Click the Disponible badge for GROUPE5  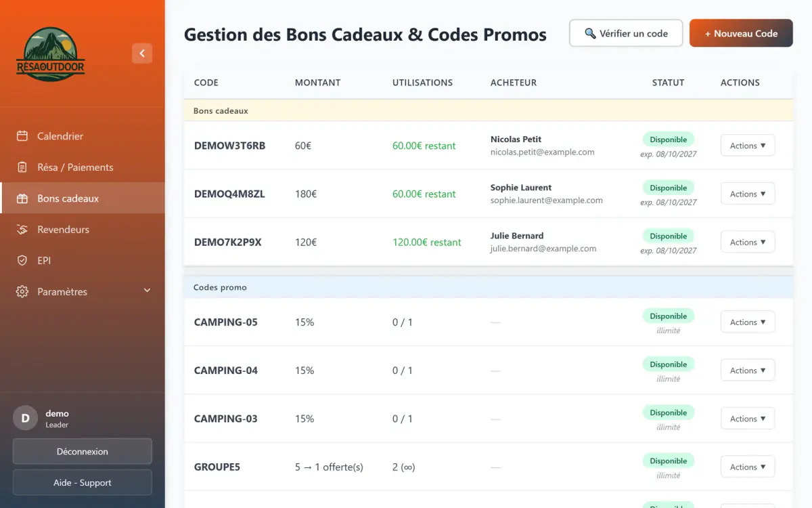pos(669,461)
